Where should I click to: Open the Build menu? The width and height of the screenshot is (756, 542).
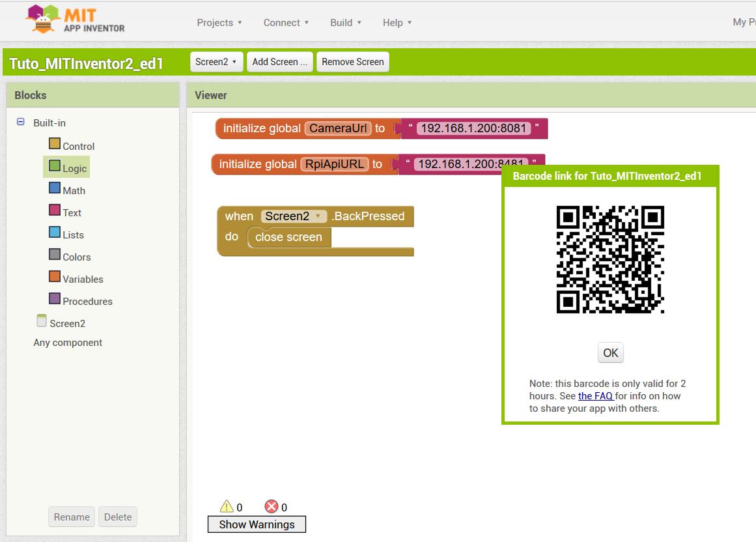(346, 23)
